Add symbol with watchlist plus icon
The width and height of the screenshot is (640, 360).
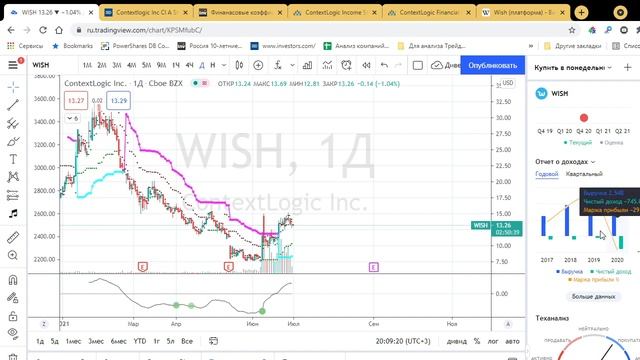[628, 67]
